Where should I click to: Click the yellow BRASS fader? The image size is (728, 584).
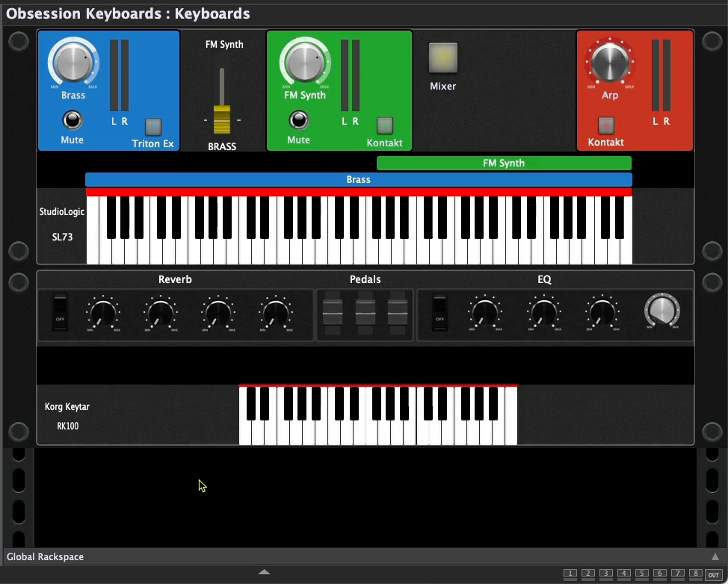point(222,119)
